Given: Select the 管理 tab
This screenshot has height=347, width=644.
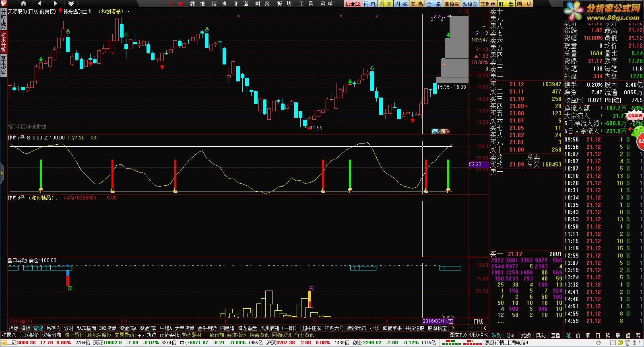Looking at the screenshot, I should click(38, 328).
